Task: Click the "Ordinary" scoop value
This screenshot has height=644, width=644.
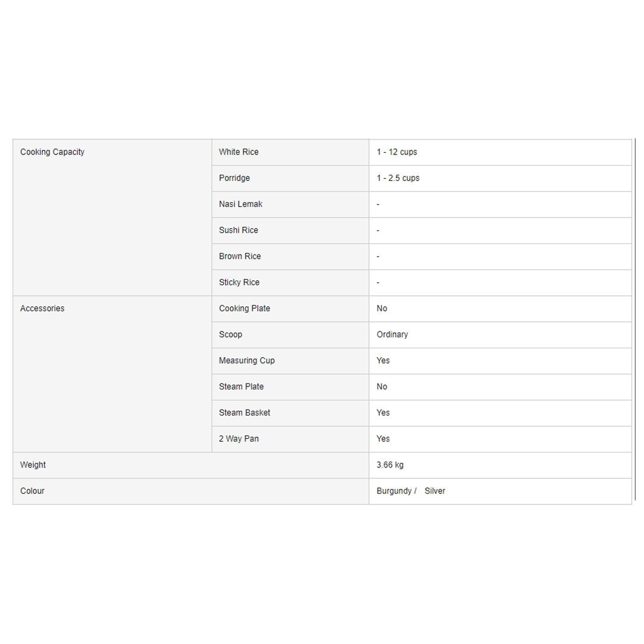Action: 392,335
